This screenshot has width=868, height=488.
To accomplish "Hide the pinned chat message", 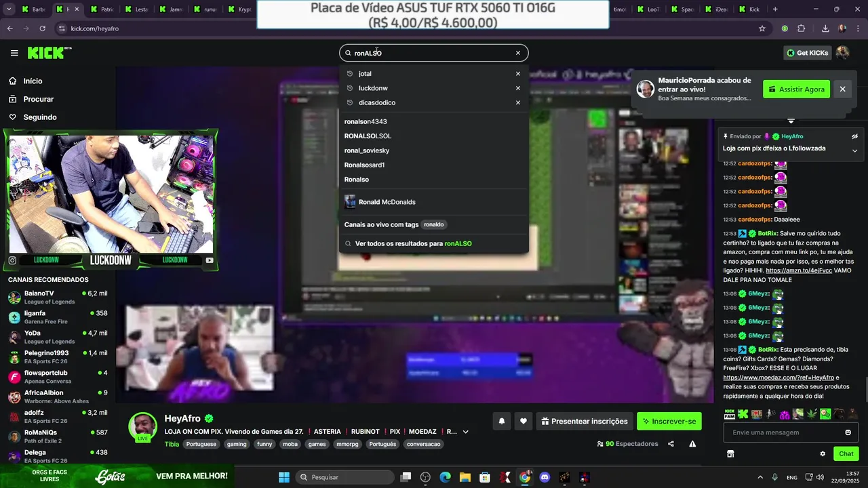I will [854, 136].
